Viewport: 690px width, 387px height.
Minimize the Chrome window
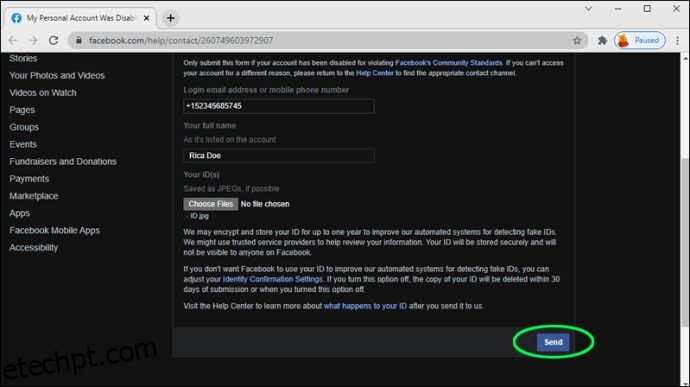(x=618, y=8)
